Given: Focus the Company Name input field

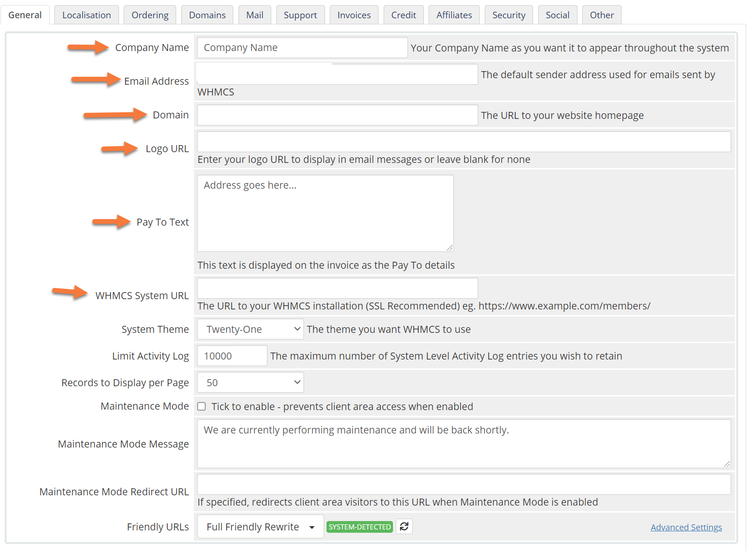Looking at the screenshot, I should point(302,48).
